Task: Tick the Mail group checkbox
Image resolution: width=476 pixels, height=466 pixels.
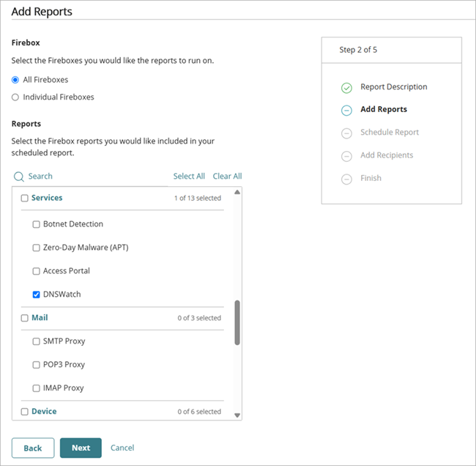Action: tap(24, 318)
